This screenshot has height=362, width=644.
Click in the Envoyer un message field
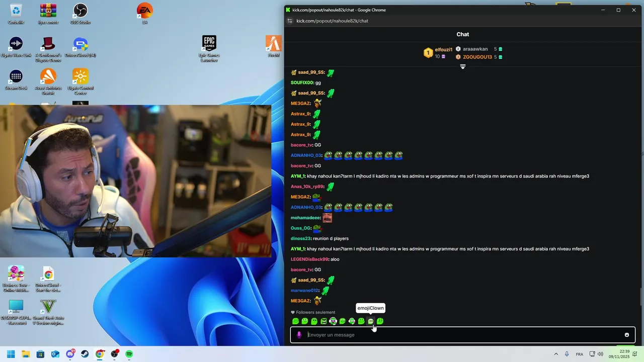coord(463,335)
